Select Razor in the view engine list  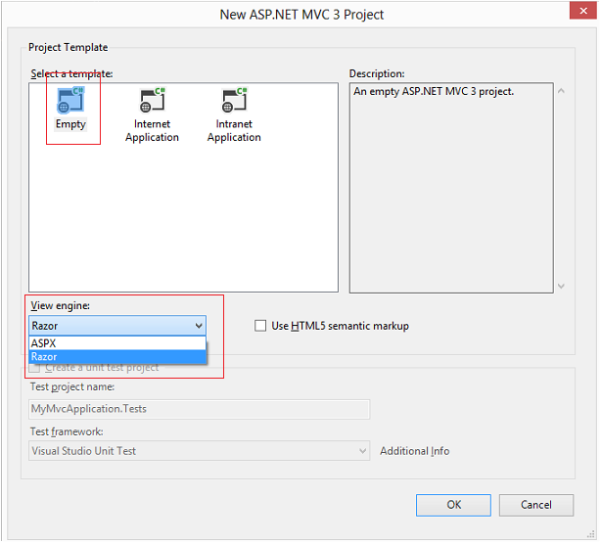(117, 357)
